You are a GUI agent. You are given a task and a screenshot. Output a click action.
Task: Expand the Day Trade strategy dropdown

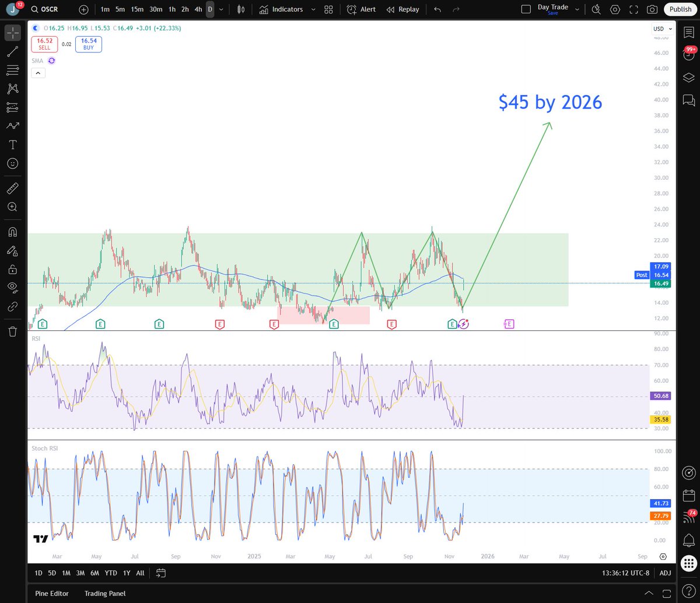(577, 9)
